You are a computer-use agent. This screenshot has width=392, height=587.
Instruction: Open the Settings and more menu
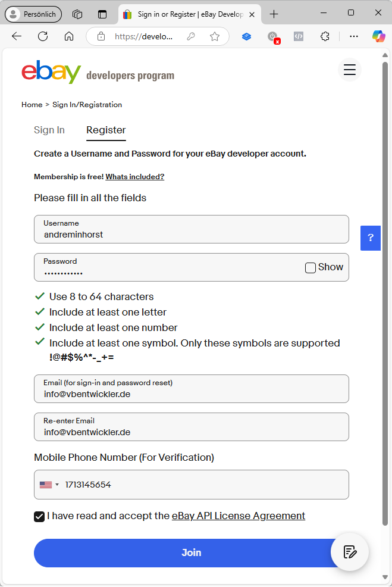coord(354,36)
